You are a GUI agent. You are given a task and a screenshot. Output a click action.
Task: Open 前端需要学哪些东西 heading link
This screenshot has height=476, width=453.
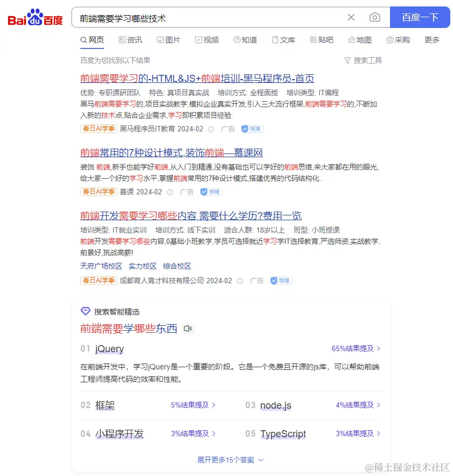[x=128, y=328]
